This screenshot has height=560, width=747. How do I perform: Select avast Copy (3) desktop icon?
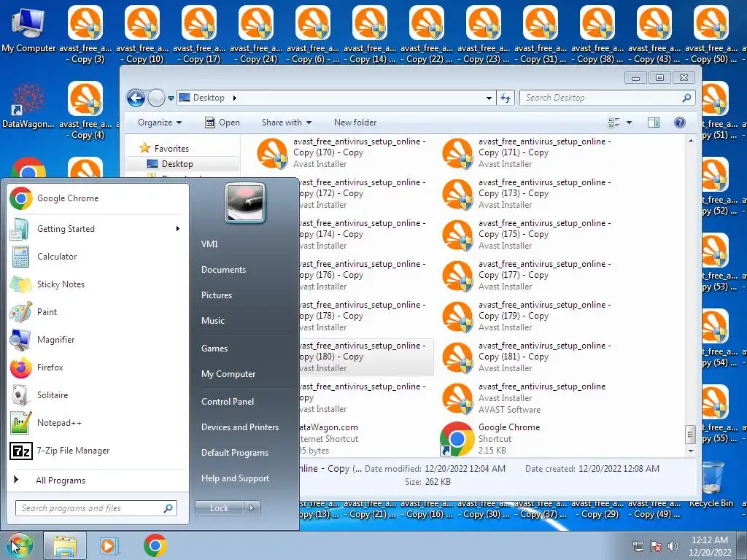coord(85,34)
